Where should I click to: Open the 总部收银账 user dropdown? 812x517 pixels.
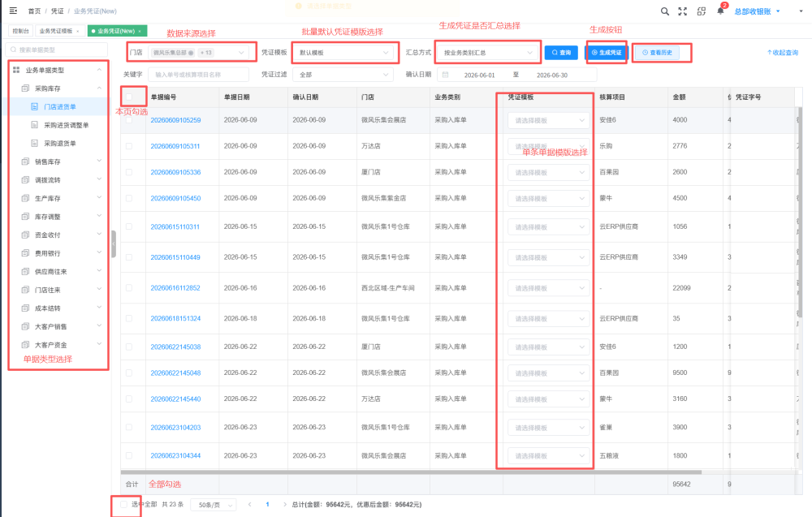coord(757,11)
